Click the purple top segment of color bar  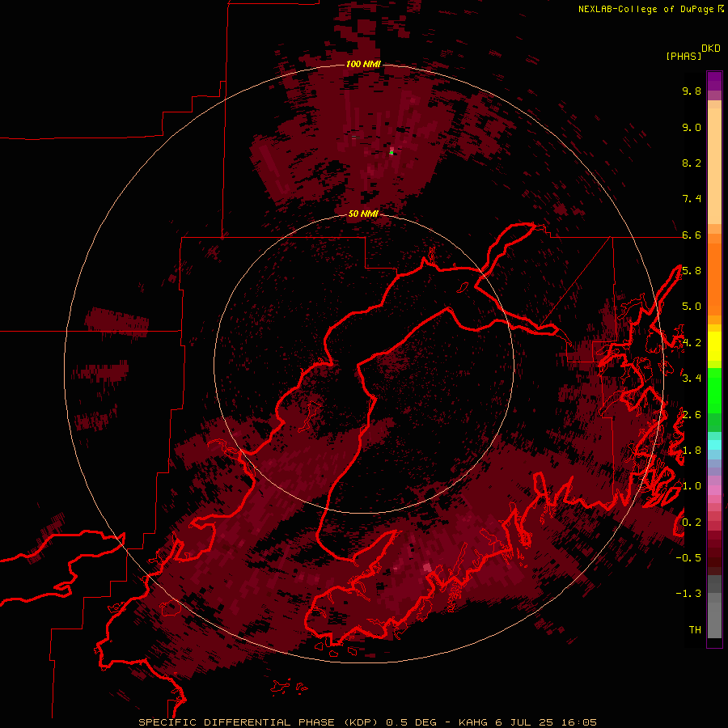point(714,81)
